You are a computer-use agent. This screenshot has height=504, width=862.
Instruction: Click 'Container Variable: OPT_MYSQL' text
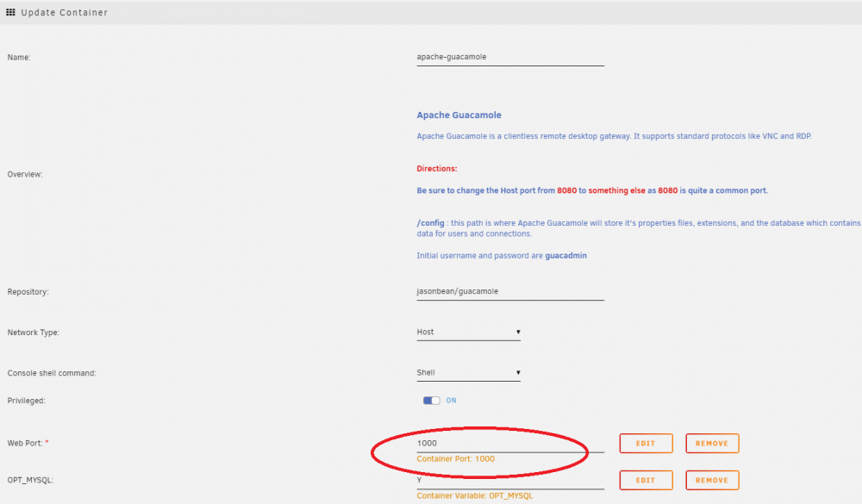click(x=475, y=495)
